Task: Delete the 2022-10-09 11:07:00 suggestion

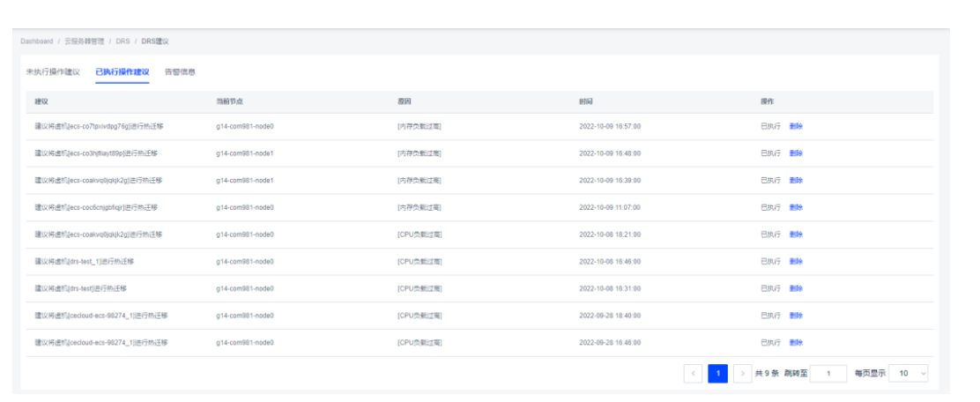Action: (x=797, y=207)
